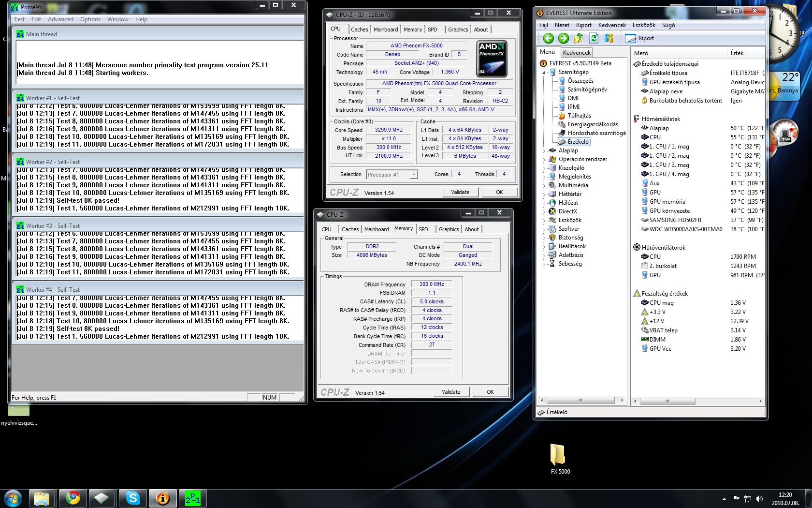812x508 pixels.
Task: Switch to Kedvencek tab in EVEREST
Action: [577, 53]
